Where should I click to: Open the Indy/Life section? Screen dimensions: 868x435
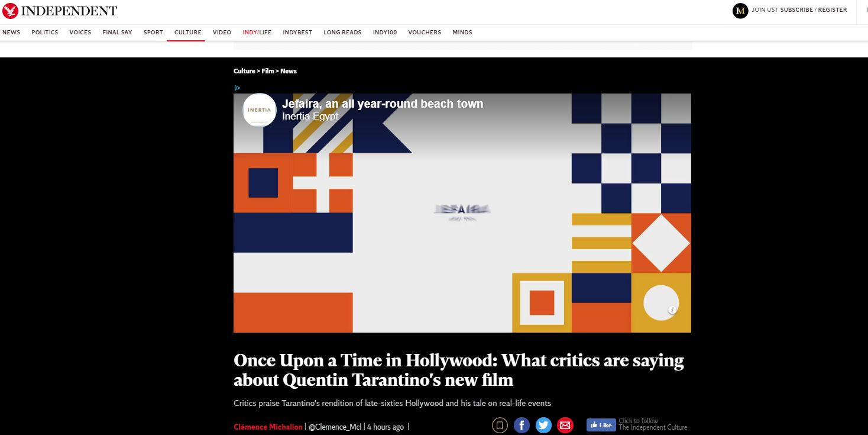257,33
